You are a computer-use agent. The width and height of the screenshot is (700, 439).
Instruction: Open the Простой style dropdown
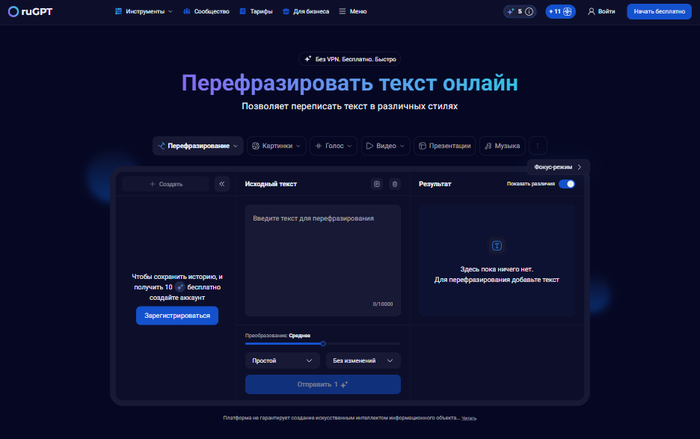[282, 360]
